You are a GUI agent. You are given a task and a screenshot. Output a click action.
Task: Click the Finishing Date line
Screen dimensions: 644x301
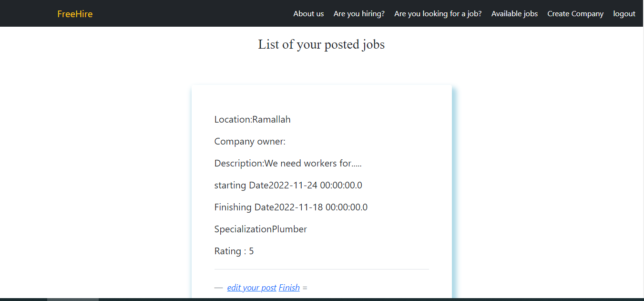[x=291, y=207]
